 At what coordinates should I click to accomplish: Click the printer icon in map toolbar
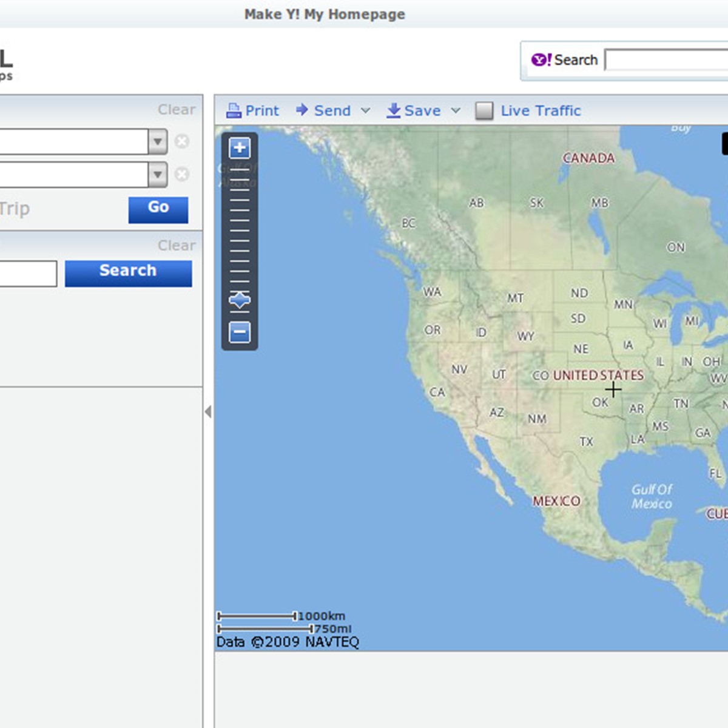pyautogui.click(x=234, y=110)
